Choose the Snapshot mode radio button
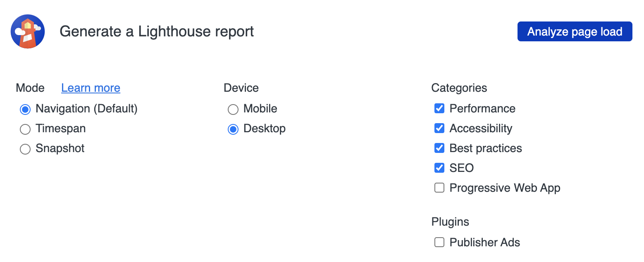 [x=25, y=149]
